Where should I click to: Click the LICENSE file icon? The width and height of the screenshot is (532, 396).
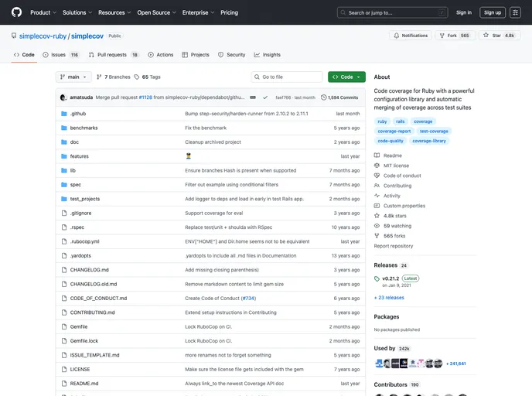click(x=63, y=369)
